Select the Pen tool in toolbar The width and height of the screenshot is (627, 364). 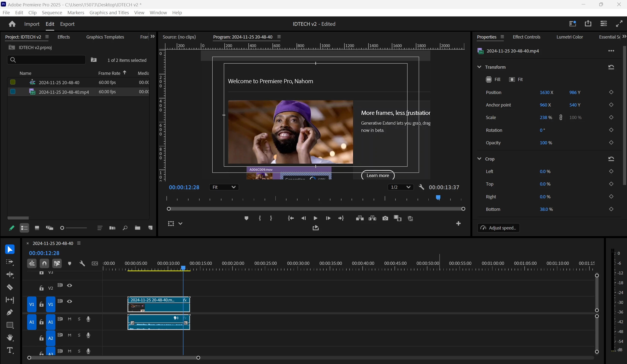click(10, 312)
